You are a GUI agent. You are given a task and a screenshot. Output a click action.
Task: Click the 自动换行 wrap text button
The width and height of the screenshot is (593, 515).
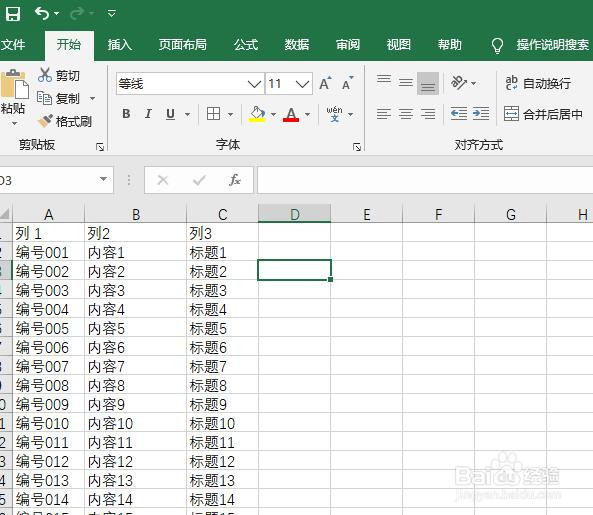click(538, 83)
